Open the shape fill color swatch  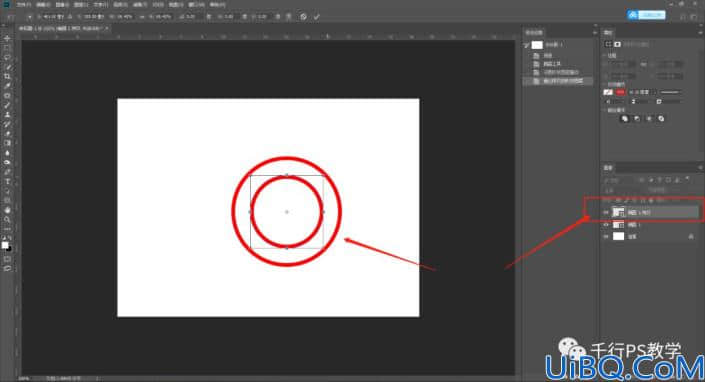point(608,92)
